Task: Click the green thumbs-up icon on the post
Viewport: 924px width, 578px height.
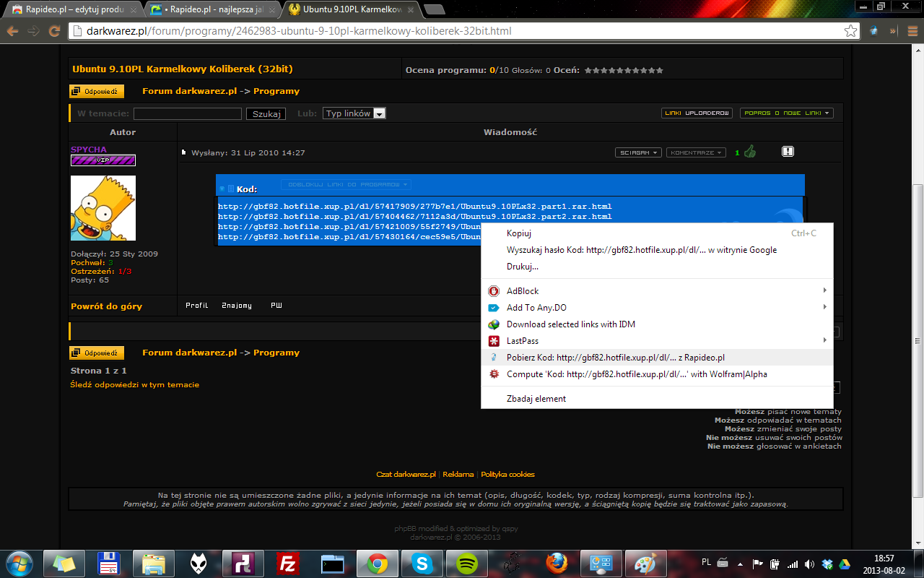Action: coord(749,152)
